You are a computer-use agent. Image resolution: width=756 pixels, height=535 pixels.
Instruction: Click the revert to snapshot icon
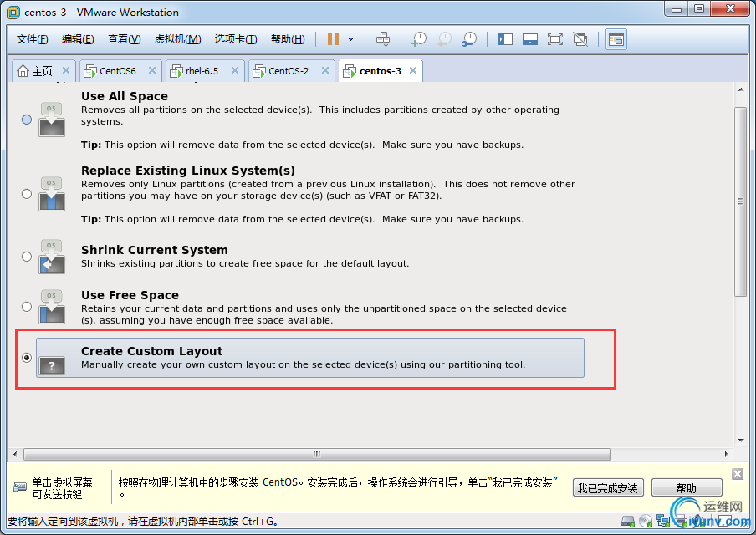444,39
